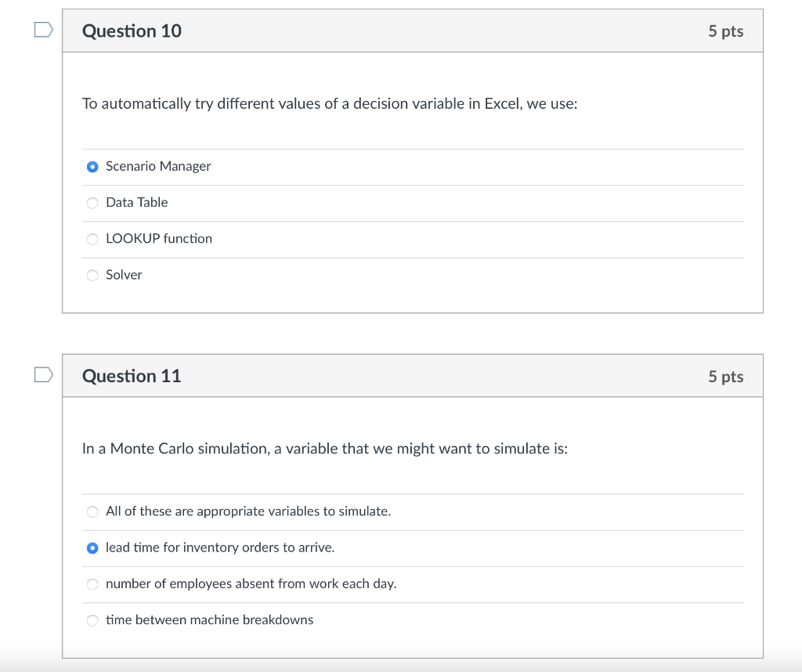Click the '5 pts' label on Question 11

point(724,375)
